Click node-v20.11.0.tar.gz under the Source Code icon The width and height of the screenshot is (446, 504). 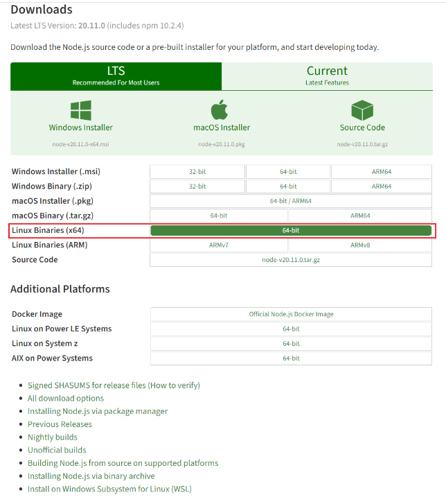pyautogui.click(x=362, y=144)
